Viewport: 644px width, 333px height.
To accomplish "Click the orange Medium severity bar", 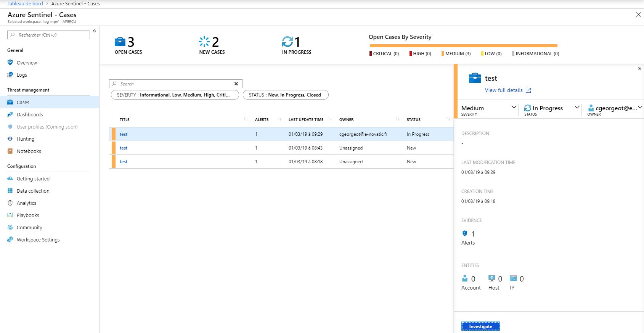I will (463, 46).
